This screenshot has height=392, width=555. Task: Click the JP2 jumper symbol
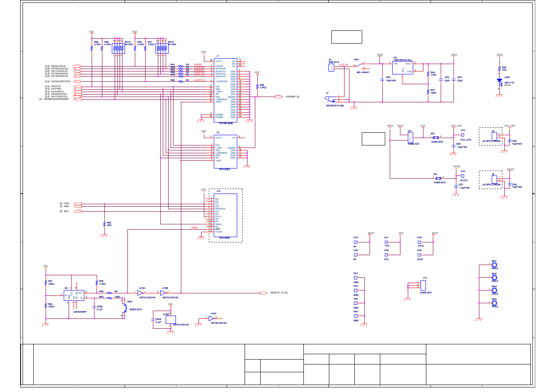tap(435, 138)
